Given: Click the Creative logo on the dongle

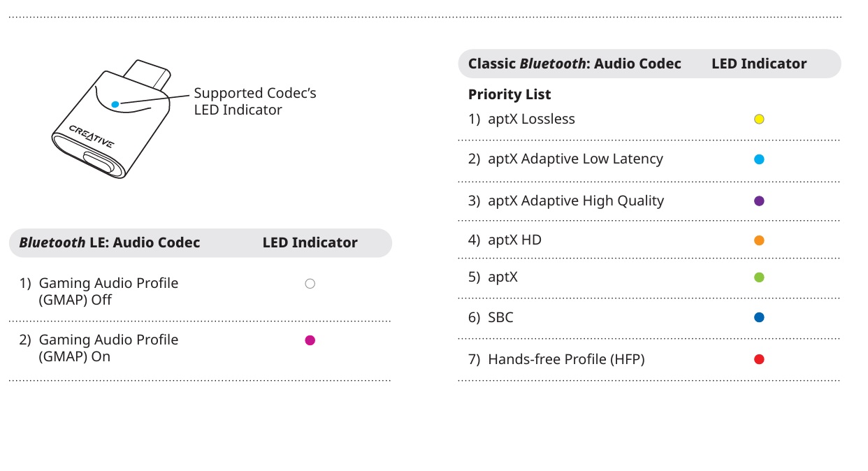Looking at the screenshot, I should (92, 136).
